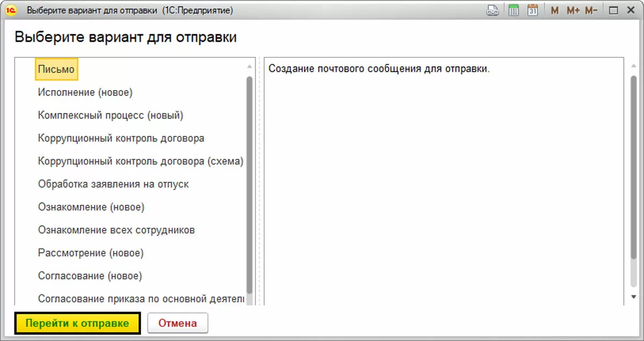This screenshot has height=341, width=644.
Task: Choose Исполнение (новое) from the list
Action: pos(85,92)
